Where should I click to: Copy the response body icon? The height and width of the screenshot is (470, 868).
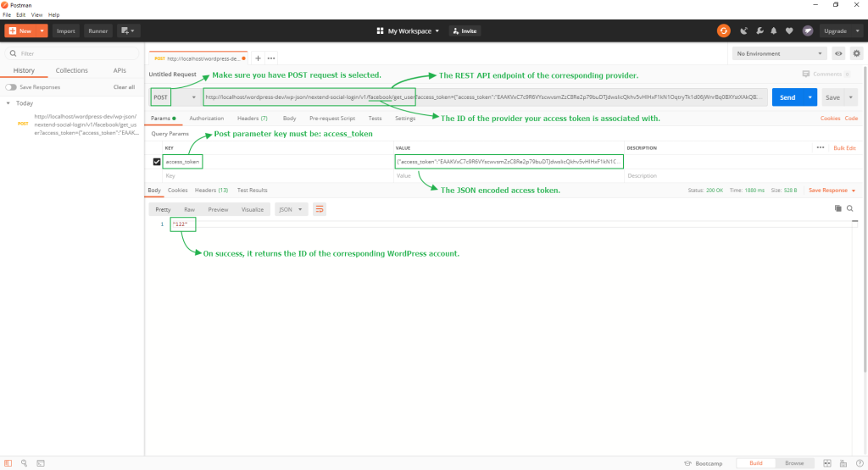838,208
